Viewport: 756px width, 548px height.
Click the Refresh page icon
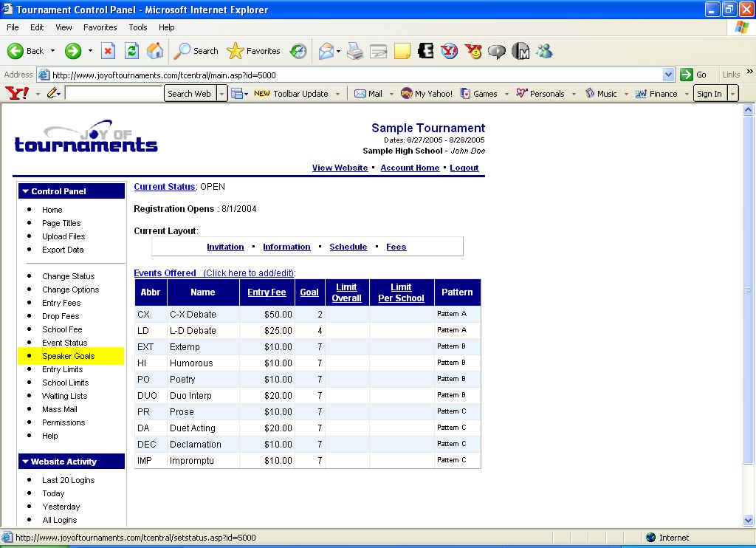(131, 51)
